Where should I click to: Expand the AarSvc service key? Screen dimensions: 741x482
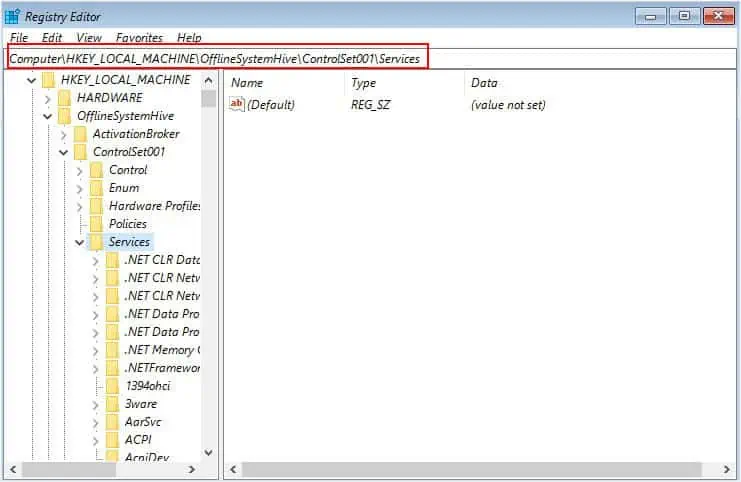[95, 423]
